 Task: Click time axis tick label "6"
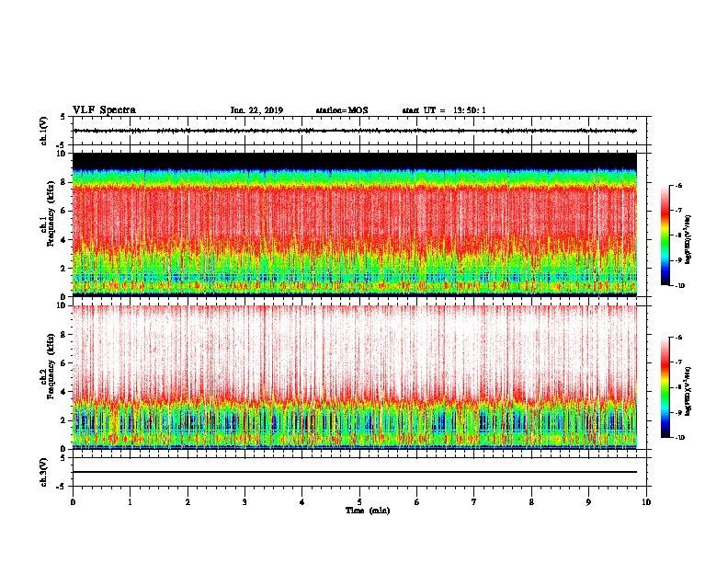pos(417,502)
